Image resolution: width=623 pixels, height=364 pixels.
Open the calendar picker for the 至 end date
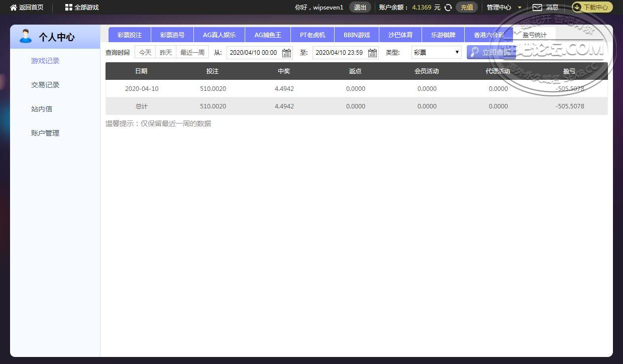coord(372,53)
